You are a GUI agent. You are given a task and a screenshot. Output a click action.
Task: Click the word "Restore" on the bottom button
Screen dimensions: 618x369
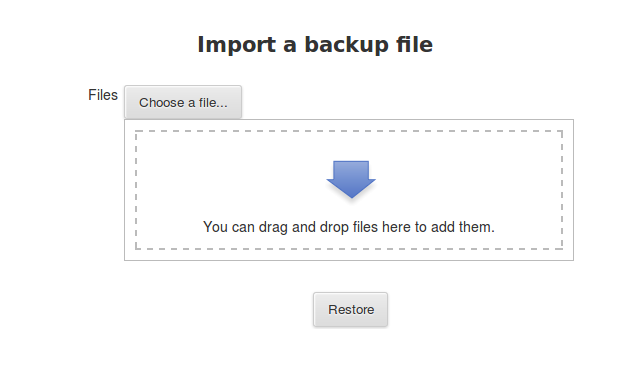point(351,309)
